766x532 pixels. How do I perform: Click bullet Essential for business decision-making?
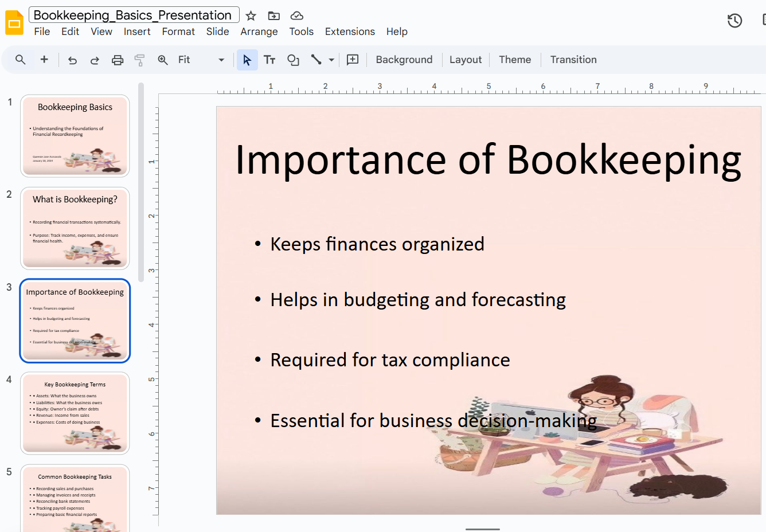point(433,421)
